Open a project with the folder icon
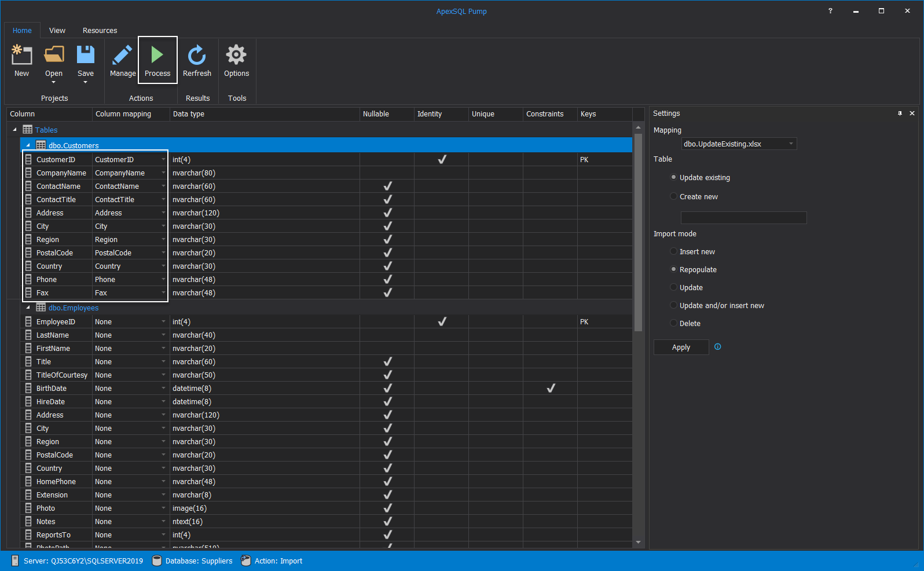 [54, 54]
